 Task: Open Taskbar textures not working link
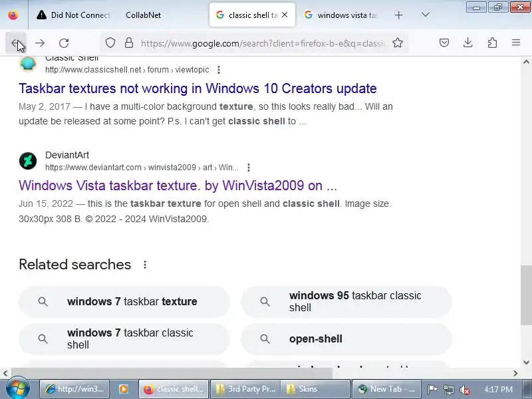(x=198, y=88)
